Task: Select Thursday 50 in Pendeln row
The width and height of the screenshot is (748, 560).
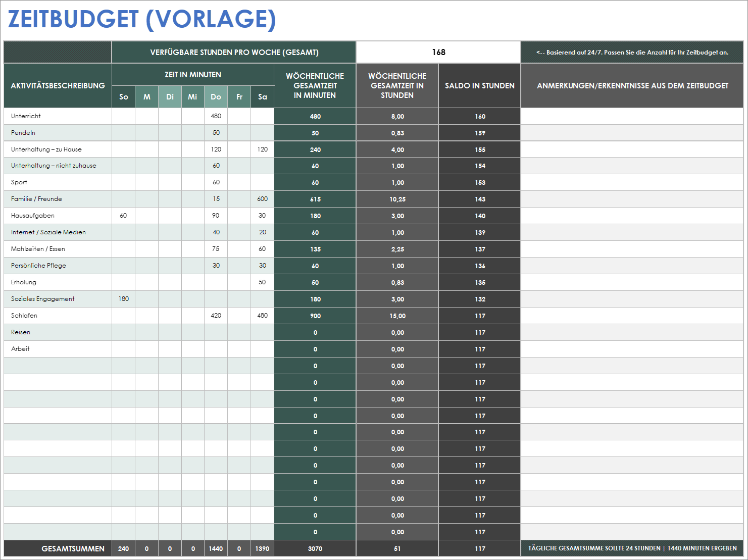Action: pyautogui.click(x=216, y=133)
